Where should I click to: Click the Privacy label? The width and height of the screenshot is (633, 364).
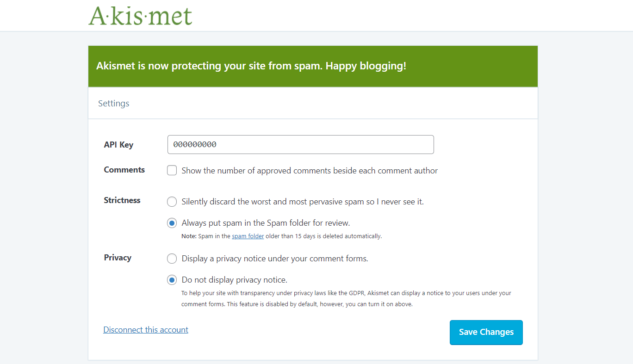pyautogui.click(x=118, y=258)
